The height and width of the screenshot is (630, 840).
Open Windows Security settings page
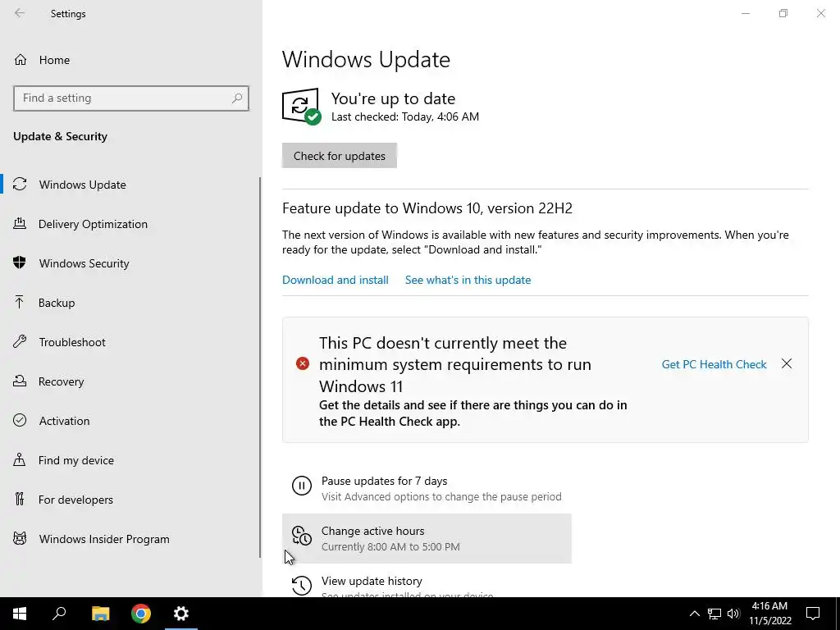pos(84,263)
